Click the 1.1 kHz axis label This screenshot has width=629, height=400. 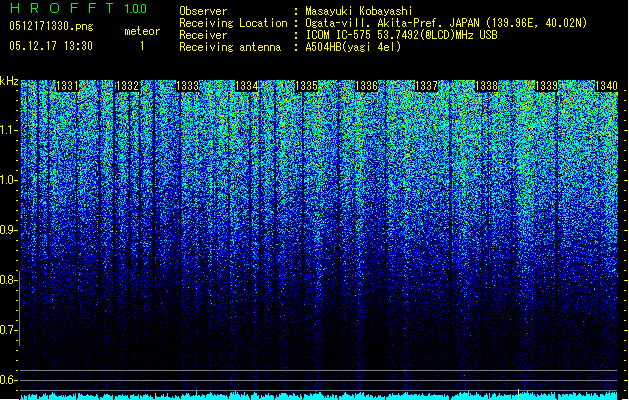(9, 130)
